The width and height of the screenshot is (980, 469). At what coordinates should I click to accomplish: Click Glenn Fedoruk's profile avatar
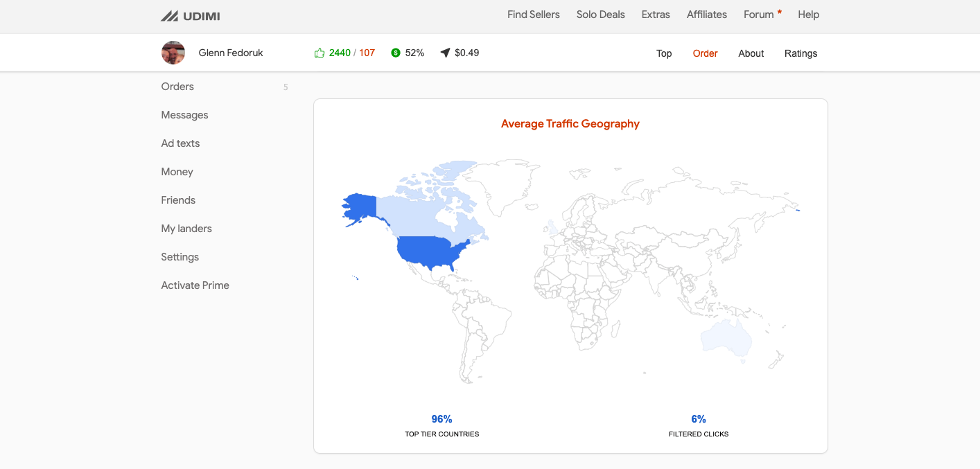click(173, 53)
